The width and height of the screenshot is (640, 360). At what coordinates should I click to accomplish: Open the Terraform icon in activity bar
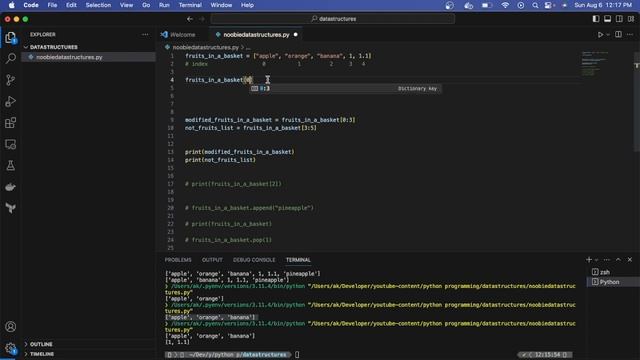[11, 208]
